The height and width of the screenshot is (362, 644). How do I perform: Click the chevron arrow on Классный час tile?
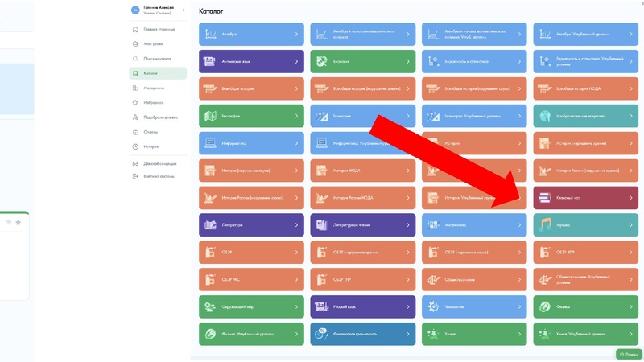click(631, 198)
